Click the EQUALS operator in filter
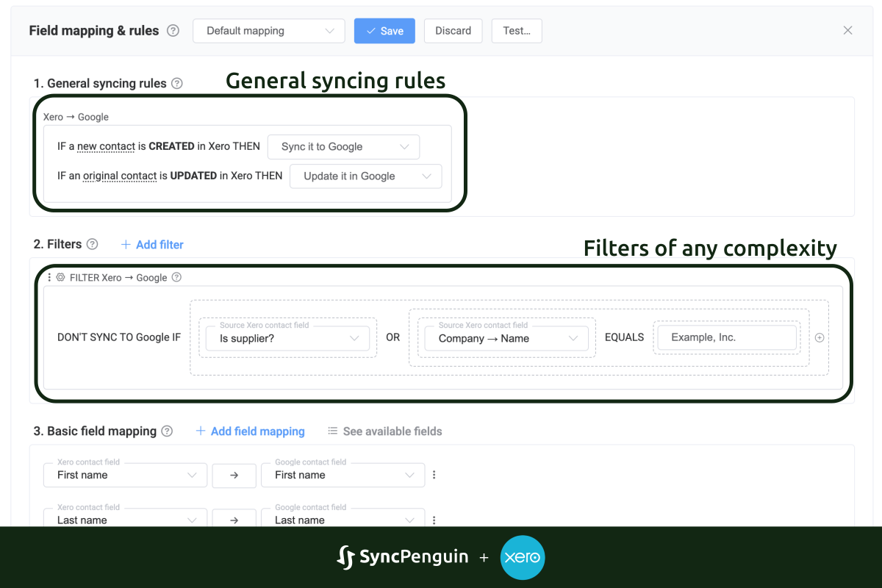The width and height of the screenshot is (882, 588). (624, 337)
